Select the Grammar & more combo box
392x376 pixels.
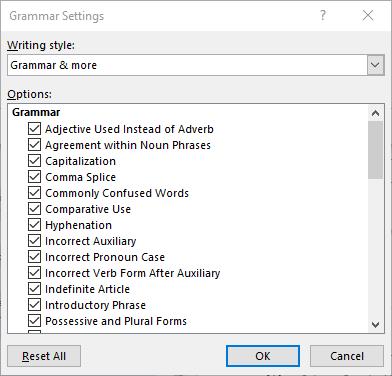pyautogui.click(x=196, y=65)
